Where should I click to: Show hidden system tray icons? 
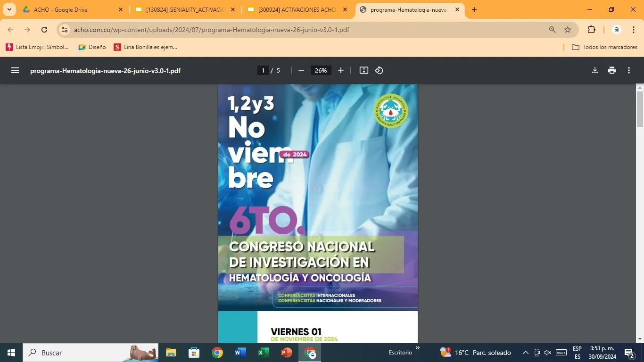[526, 353]
